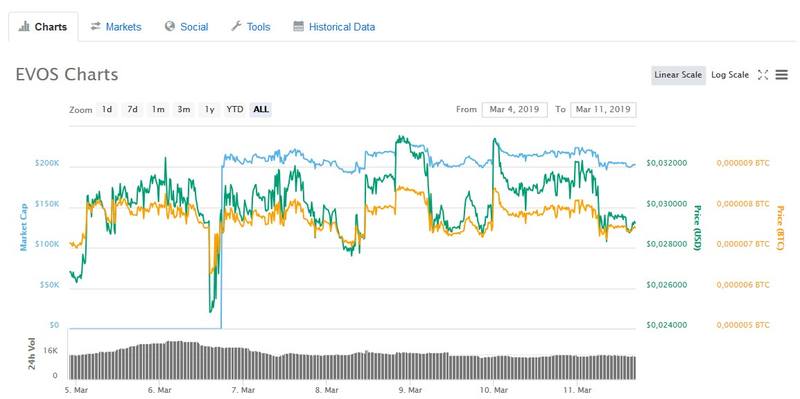Image resolution: width=800 pixels, height=399 pixels.
Task: Set zoom to 1m
Action: (x=158, y=109)
